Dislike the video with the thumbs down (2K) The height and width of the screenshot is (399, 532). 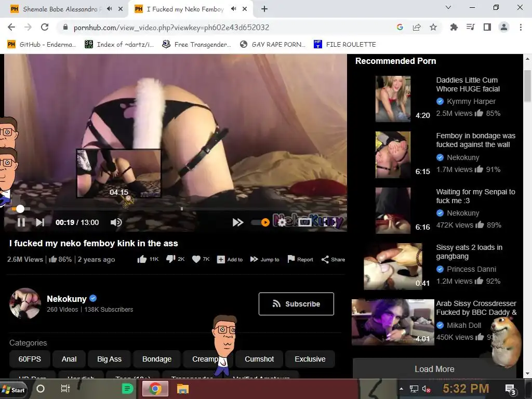pyautogui.click(x=175, y=259)
